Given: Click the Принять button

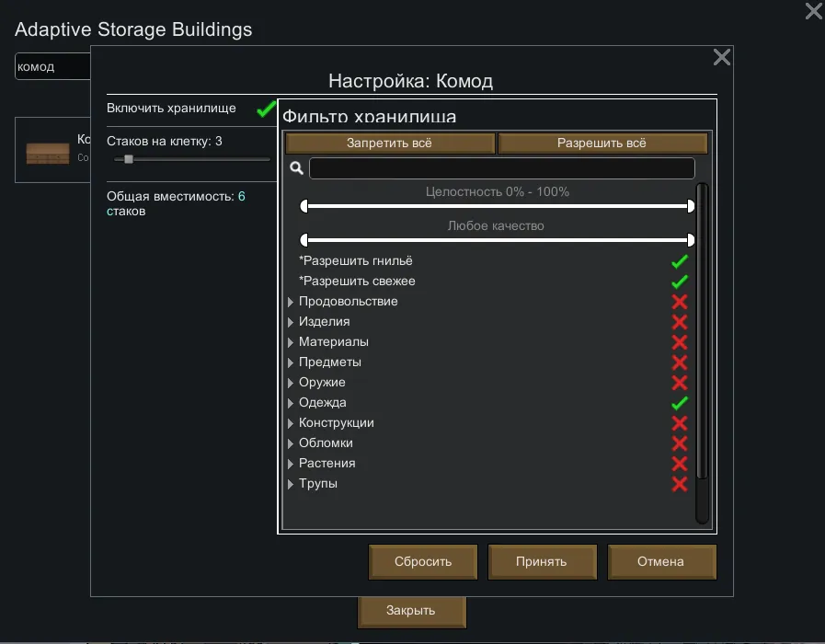Looking at the screenshot, I should point(542,561).
